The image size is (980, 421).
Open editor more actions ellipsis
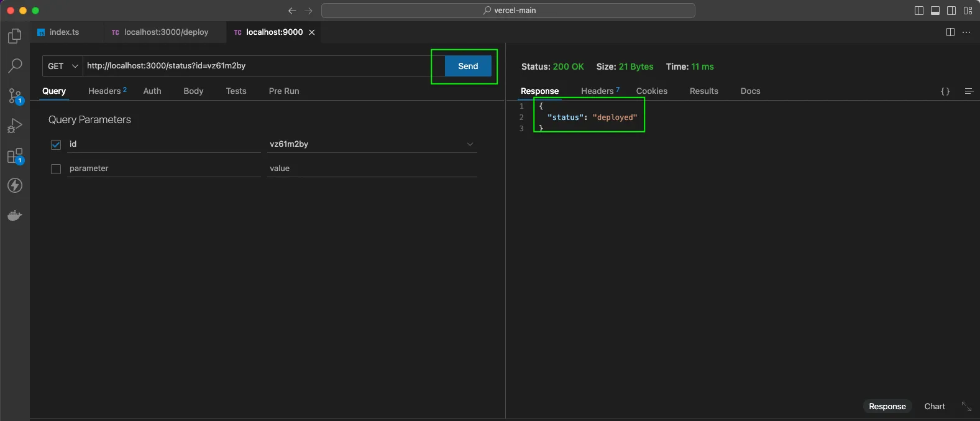966,32
